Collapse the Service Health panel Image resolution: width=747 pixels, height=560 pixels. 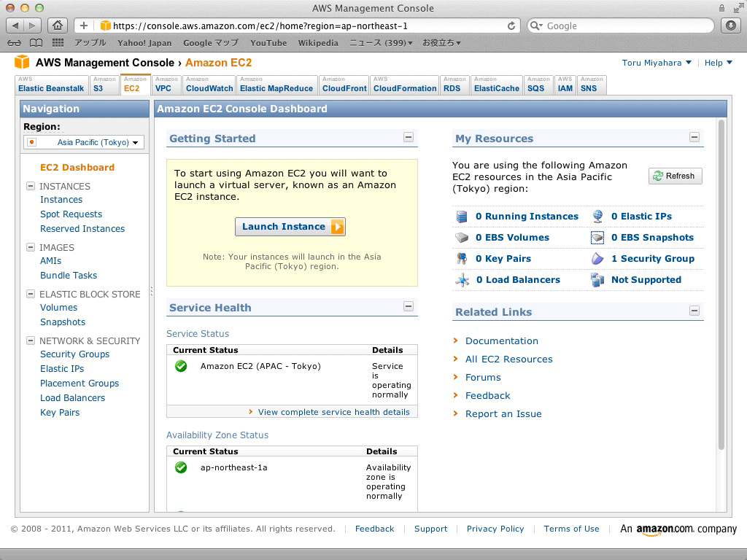click(x=409, y=306)
